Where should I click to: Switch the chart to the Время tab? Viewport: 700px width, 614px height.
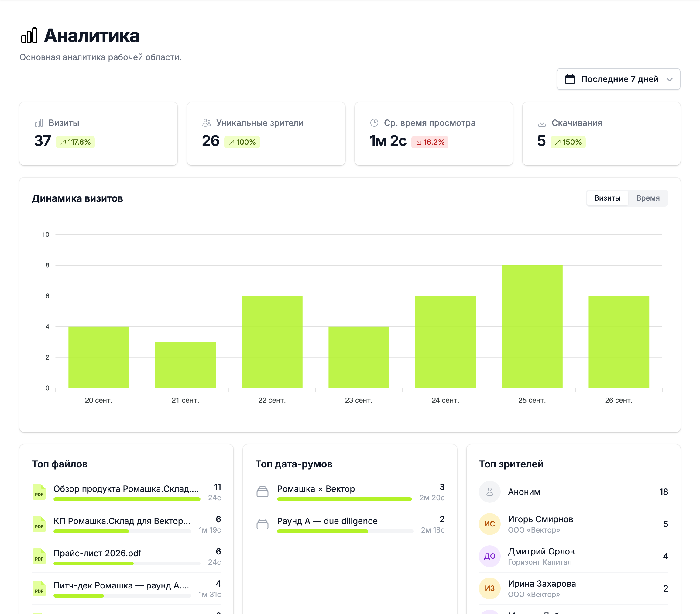point(648,198)
